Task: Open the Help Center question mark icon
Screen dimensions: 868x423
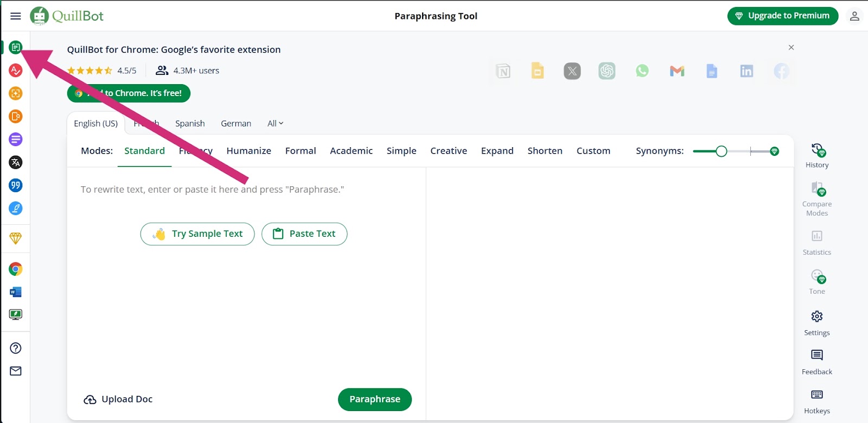Action: click(x=16, y=348)
